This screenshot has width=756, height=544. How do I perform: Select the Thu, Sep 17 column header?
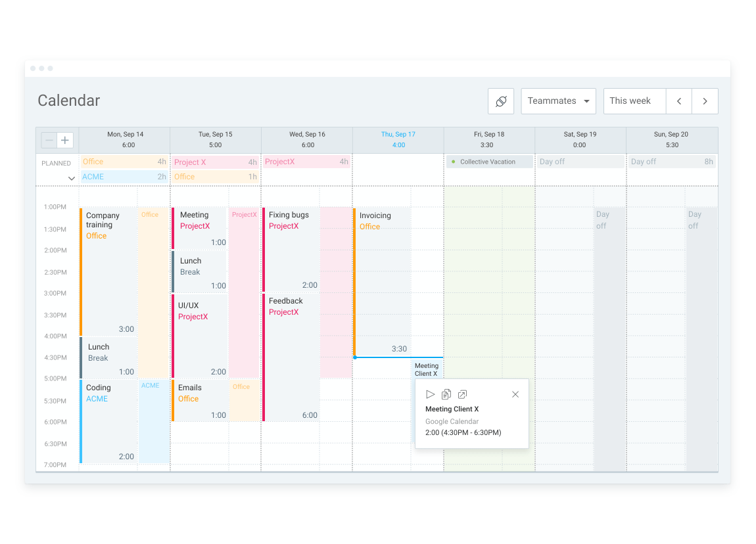[398, 140]
